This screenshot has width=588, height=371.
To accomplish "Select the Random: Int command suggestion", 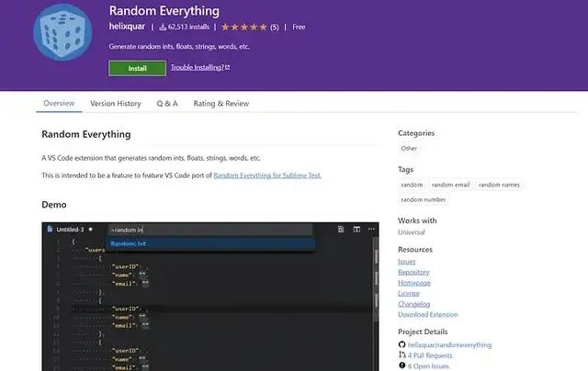I will 210,243.
